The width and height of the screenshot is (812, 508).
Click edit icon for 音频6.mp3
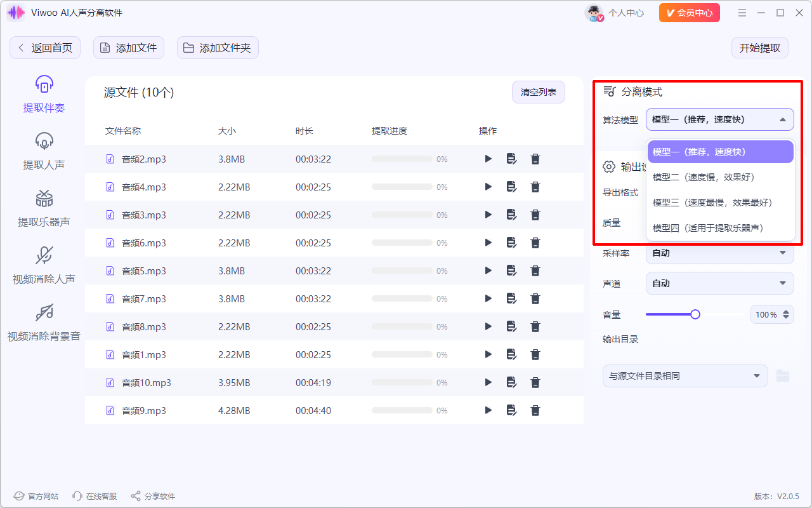511,243
